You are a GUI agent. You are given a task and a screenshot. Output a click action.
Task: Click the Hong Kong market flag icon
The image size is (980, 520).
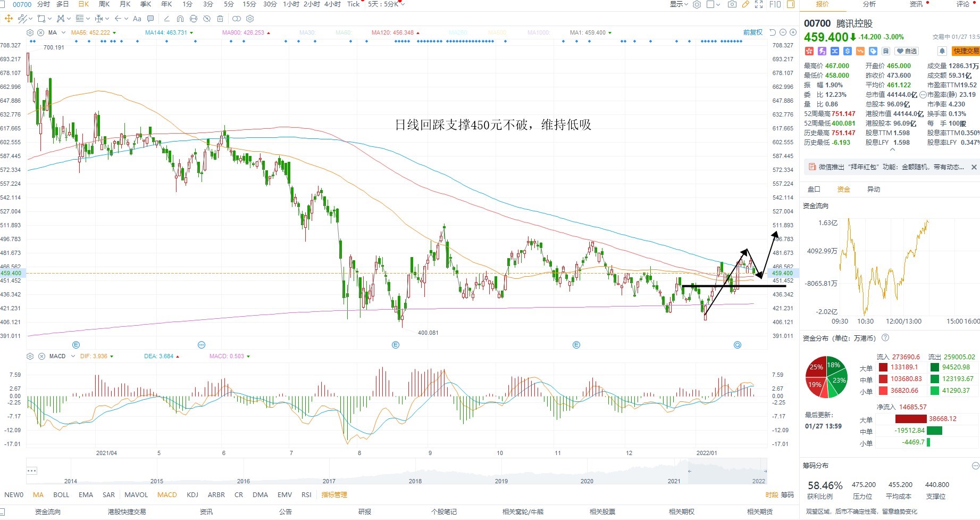click(809, 51)
